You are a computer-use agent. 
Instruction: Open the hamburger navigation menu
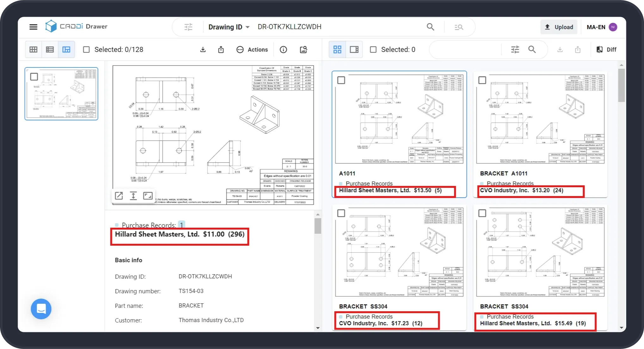33,27
